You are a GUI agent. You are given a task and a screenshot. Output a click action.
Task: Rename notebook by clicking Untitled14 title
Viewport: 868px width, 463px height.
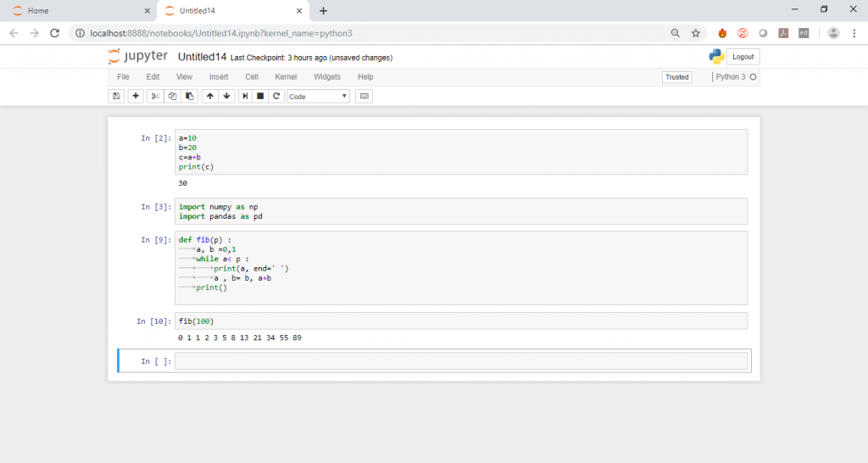point(202,57)
